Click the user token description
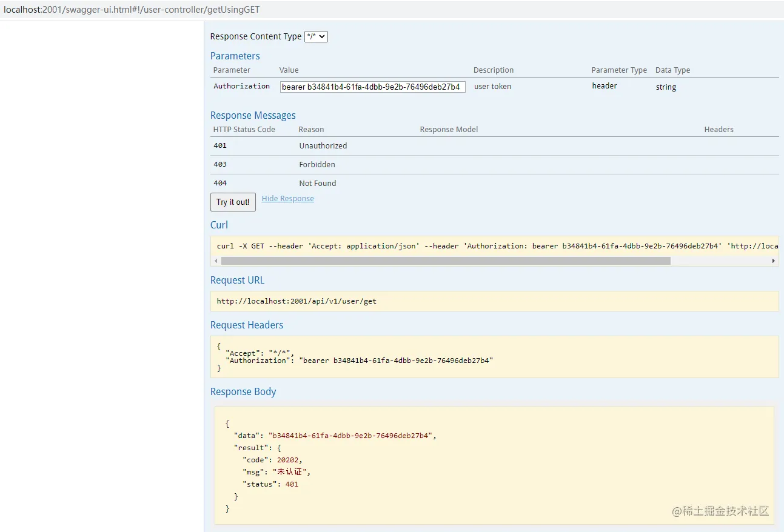This screenshot has width=784, height=532. click(492, 87)
